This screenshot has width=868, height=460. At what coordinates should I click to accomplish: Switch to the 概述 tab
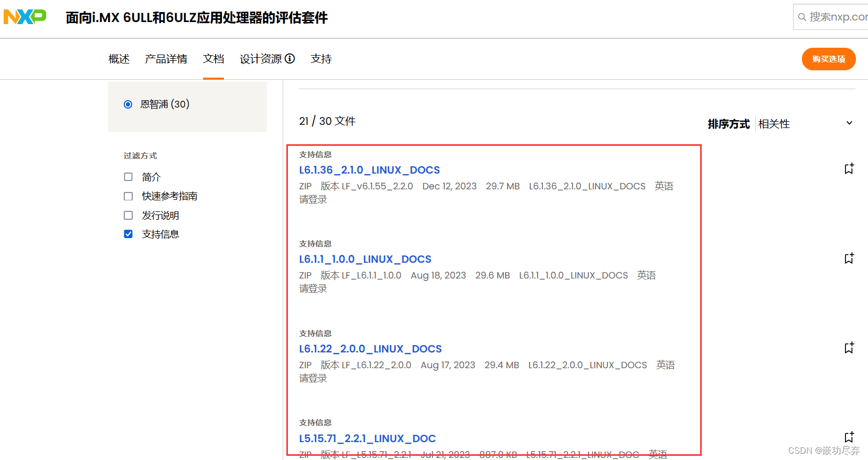click(x=119, y=59)
